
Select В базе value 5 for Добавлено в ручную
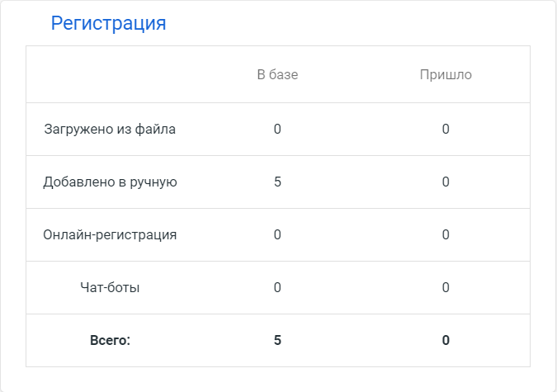pos(277,182)
